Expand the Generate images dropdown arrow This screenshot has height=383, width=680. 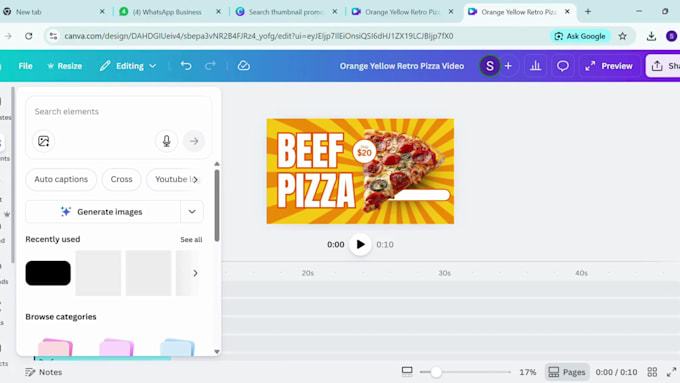(x=192, y=212)
